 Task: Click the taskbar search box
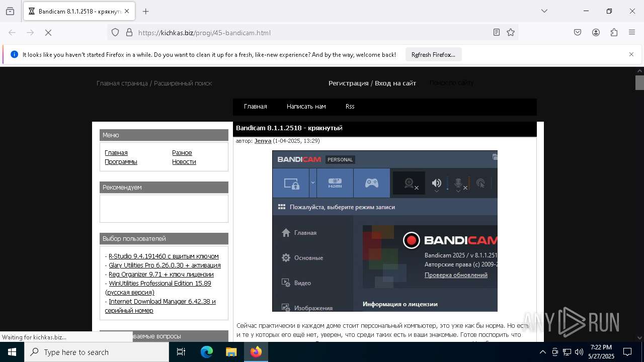(97, 352)
